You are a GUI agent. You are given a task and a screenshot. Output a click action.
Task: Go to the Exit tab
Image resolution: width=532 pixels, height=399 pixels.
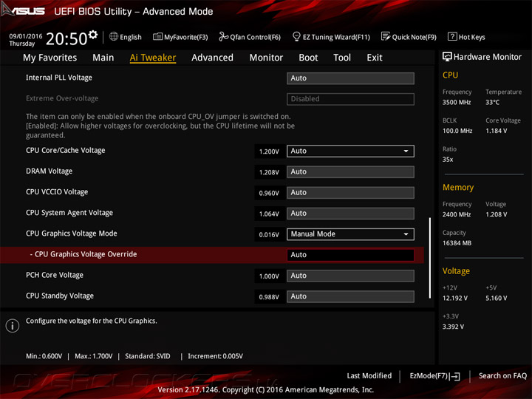click(375, 58)
